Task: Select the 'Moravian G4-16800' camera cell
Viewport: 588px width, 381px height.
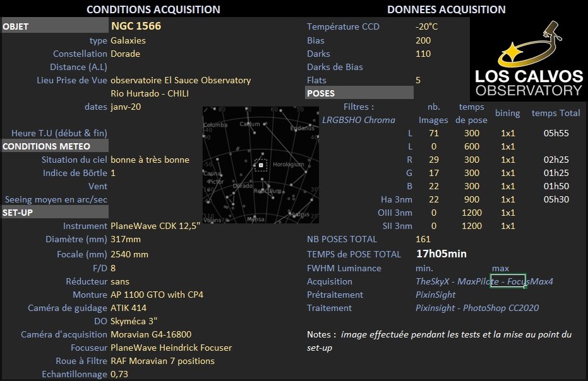Action: tap(151, 334)
